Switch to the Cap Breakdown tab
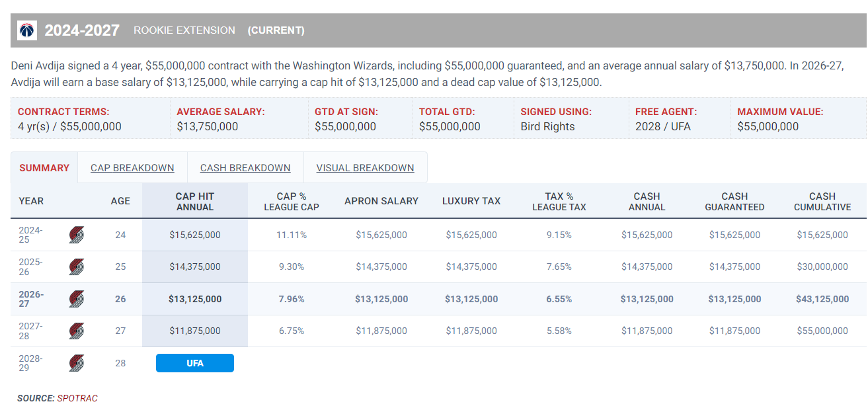The width and height of the screenshot is (868, 410). pyautogui.click(x=132, y=168)
